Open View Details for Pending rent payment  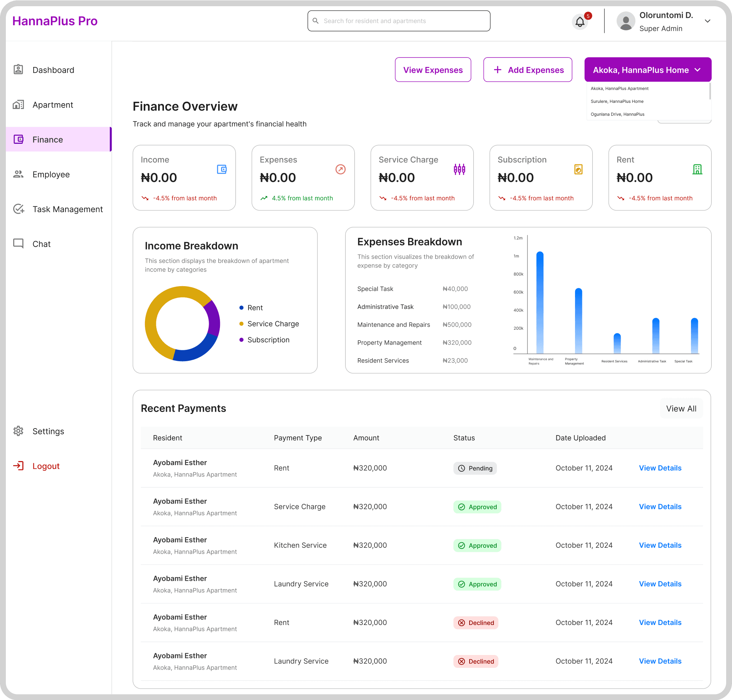coord(660,468)
